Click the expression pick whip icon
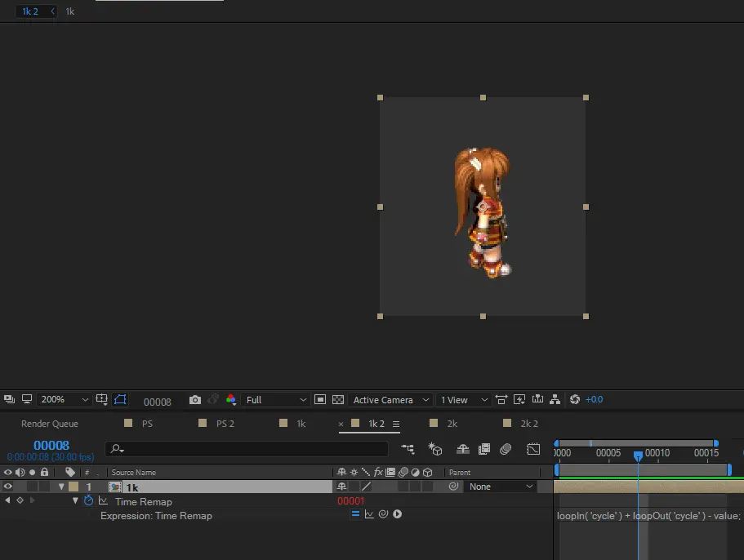 (x=383, y=514)
